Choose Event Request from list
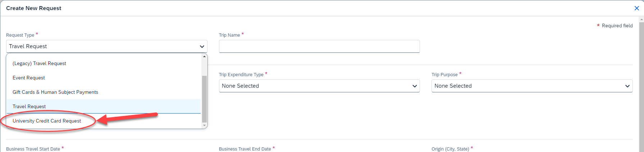Image resolution: width=644 pixels, height=152 pixels. 29,78
